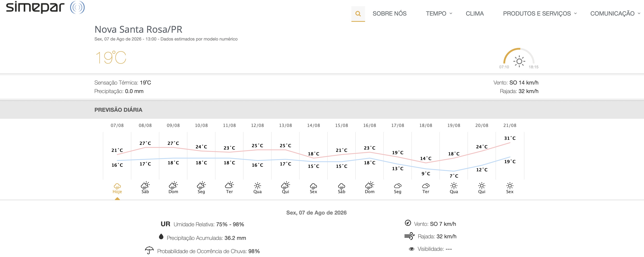This screenshot has width=644, height=257.
Task: Click the 31°C maximum on 21/08
Action: 510,138
